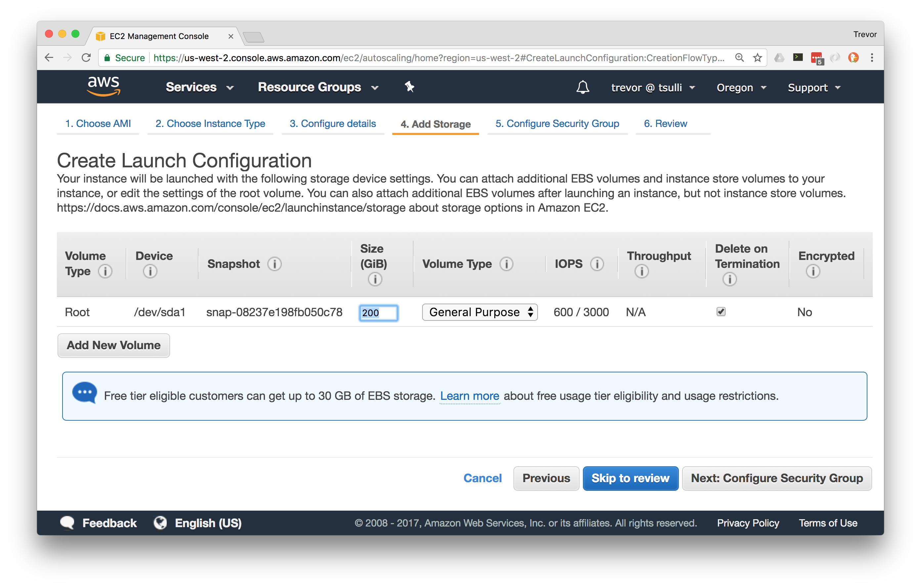Screen dimensions: 921x588
Task: Click the Size GiB input field
Action: (378, 313)
